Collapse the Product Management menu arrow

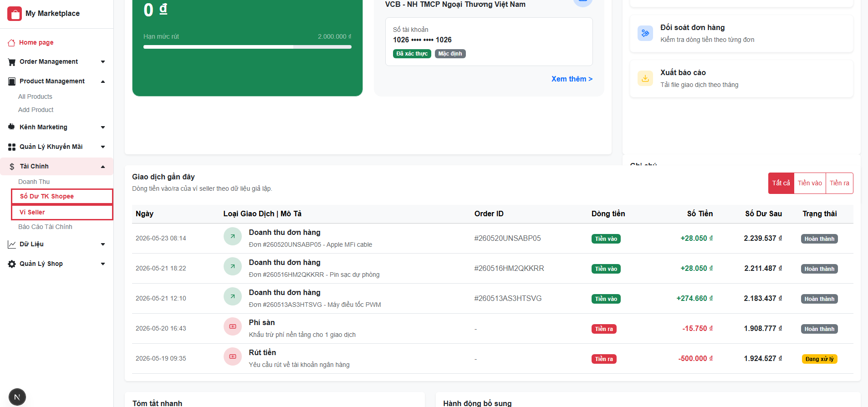tap(103, 81)
